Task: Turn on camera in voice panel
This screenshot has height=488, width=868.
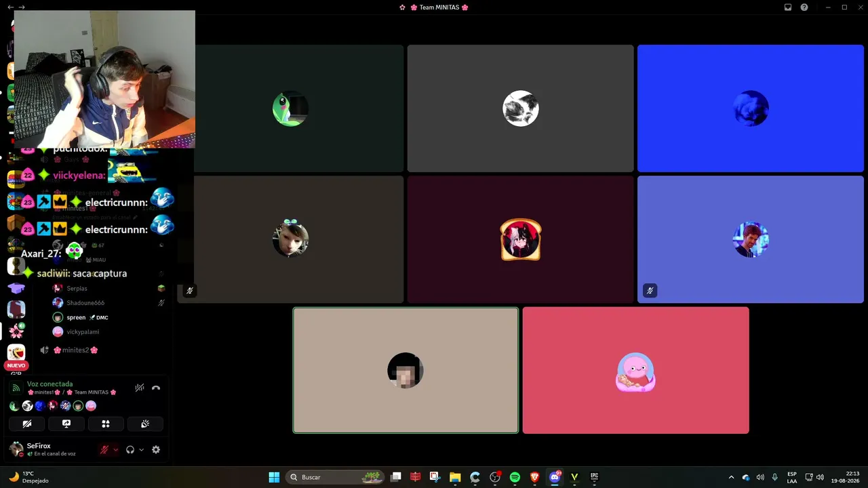Action: point(27,424)
